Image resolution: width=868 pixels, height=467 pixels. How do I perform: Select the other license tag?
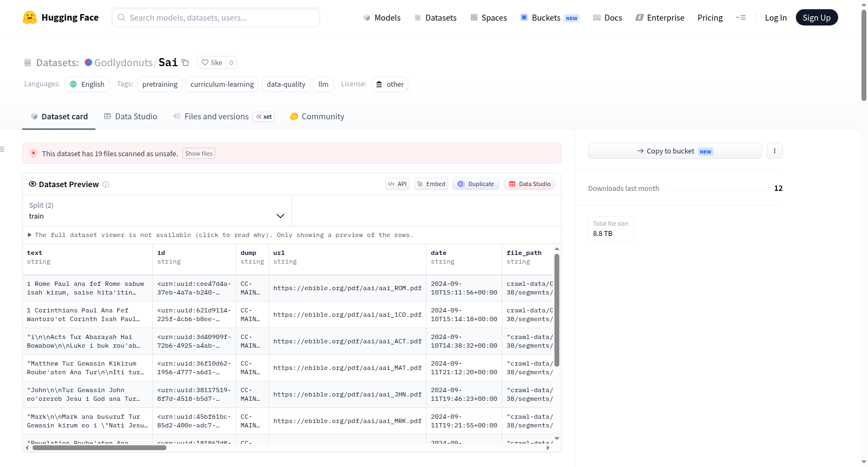pos(390,84)
